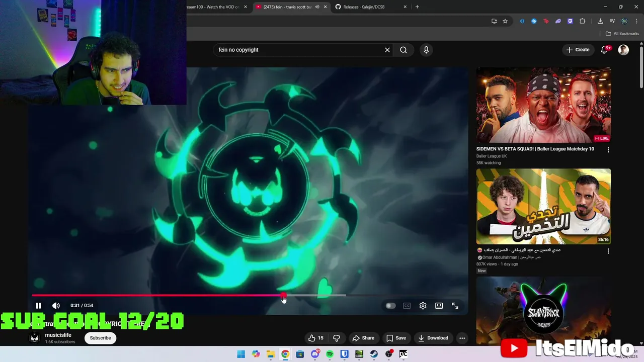Open Sidemen vs Beta Squad thumbnail
This screenshot has width=644, height=362.
click(543, 105)
